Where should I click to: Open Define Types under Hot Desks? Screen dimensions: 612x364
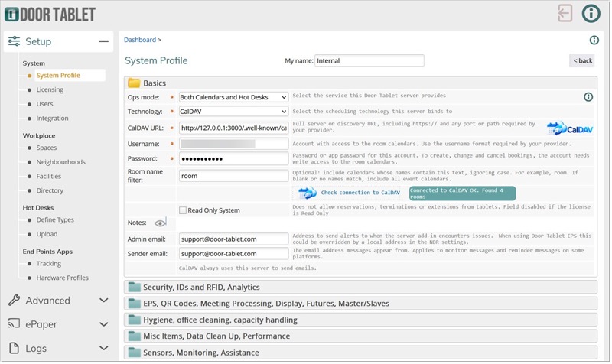coord(55,220)
